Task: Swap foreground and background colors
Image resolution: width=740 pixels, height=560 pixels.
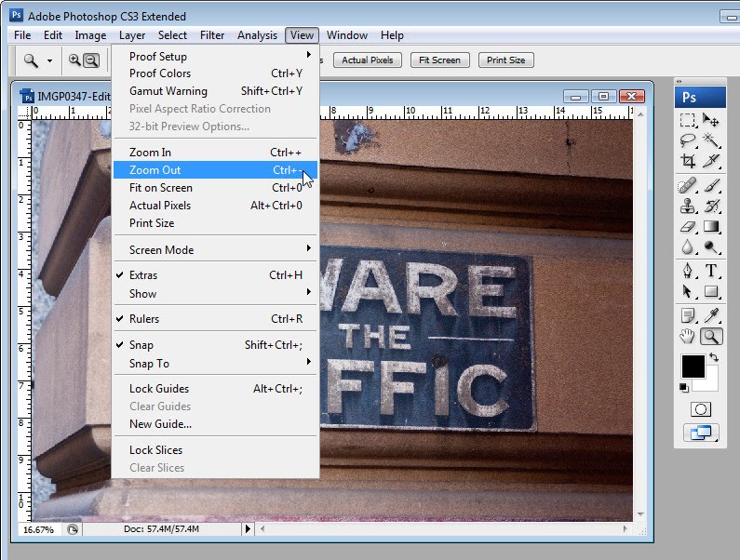Action: 714,357
